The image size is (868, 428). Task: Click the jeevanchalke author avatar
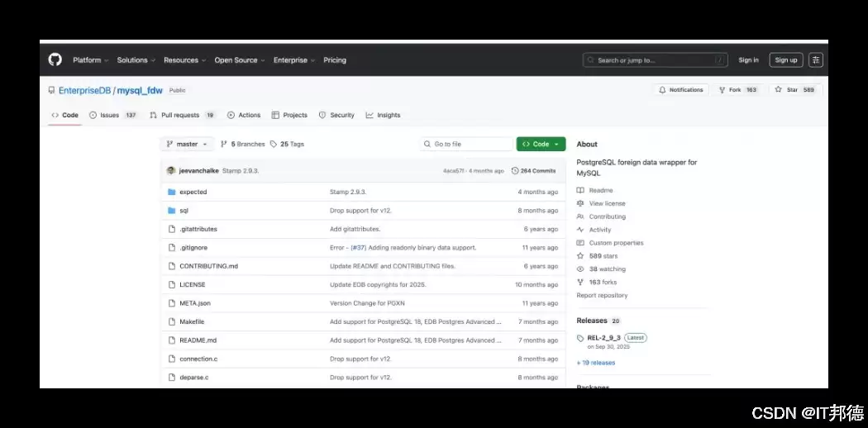(171, 171)
